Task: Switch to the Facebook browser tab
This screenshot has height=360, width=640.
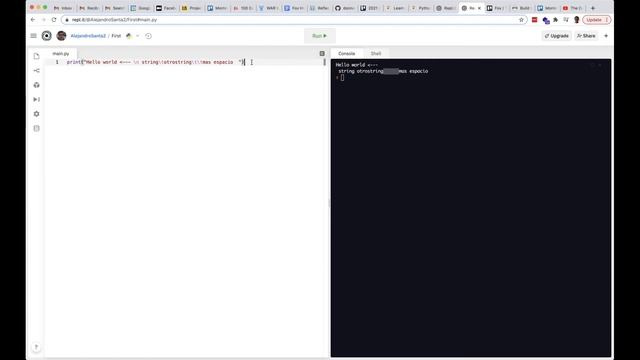Action: 166,8
